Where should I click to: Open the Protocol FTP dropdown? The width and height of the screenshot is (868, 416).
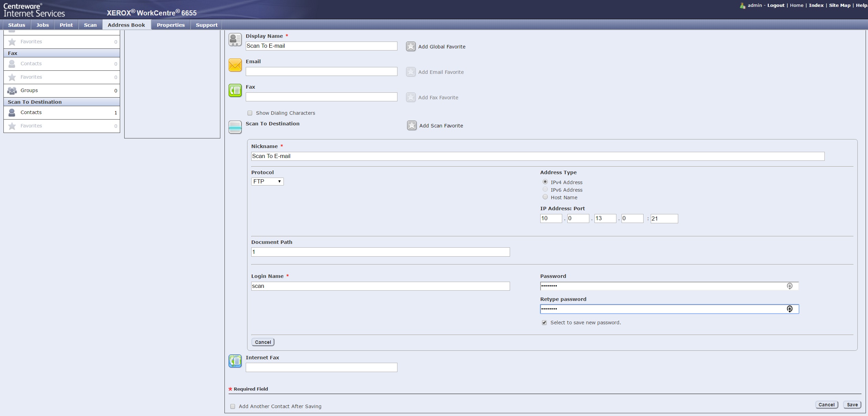coord(267,181)
